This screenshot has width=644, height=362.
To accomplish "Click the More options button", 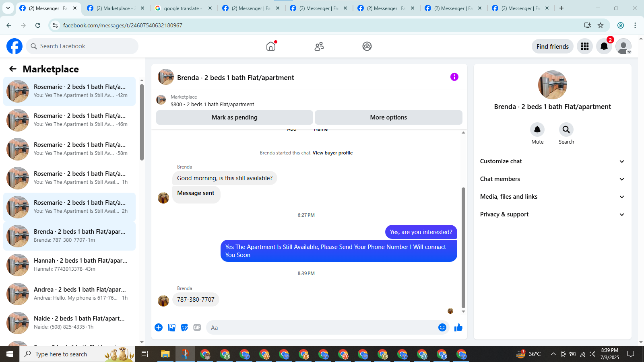I will pyautogui.click(x=388, y=117).
